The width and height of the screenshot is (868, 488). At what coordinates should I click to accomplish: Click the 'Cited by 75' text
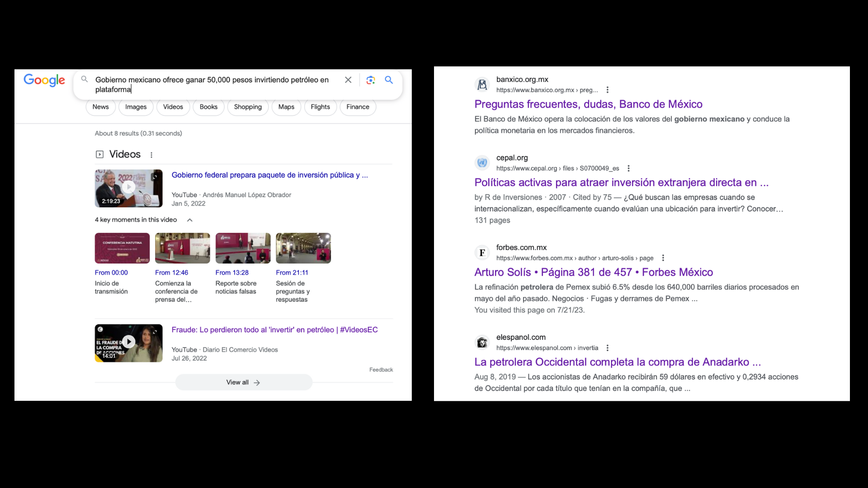[592, 197]
